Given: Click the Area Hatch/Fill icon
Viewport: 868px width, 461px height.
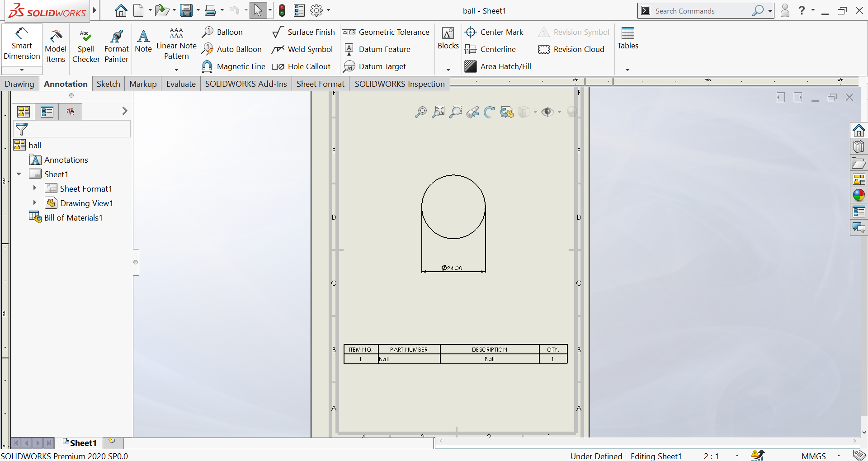Looking at the screenshot, I should [x=471, y=66].
